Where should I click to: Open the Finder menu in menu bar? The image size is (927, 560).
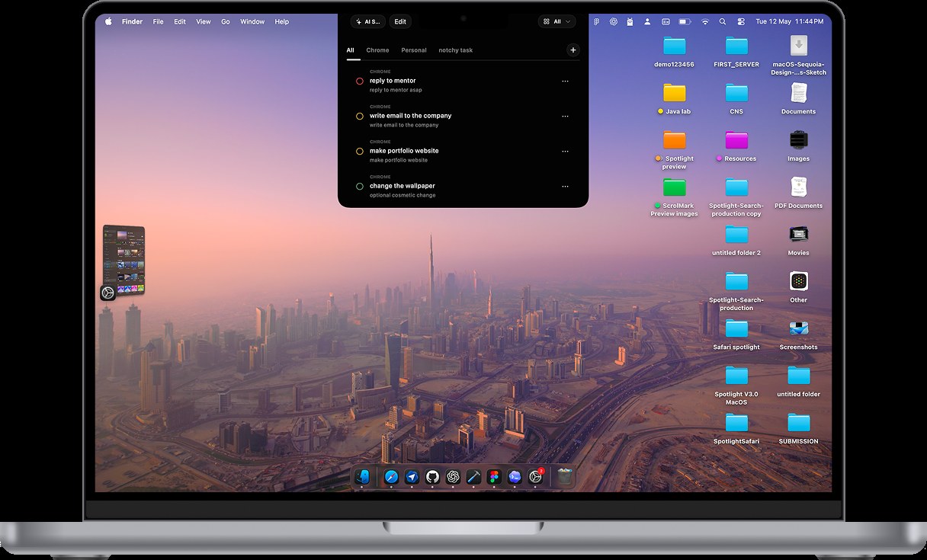[x=132, y=22]
